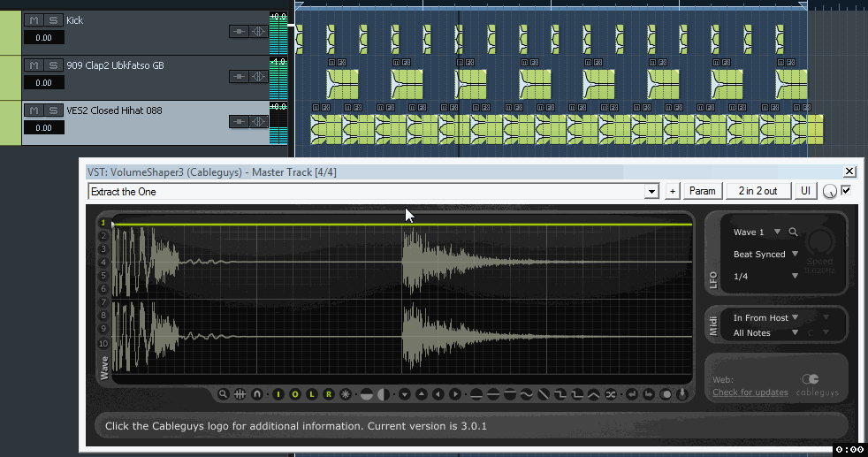Image resolution: width=868 pixels, height=457 pixels.
Task: Enable the magnet snap icon in wave toolbar
Action: pyautogui.click(x=257, y=394)
